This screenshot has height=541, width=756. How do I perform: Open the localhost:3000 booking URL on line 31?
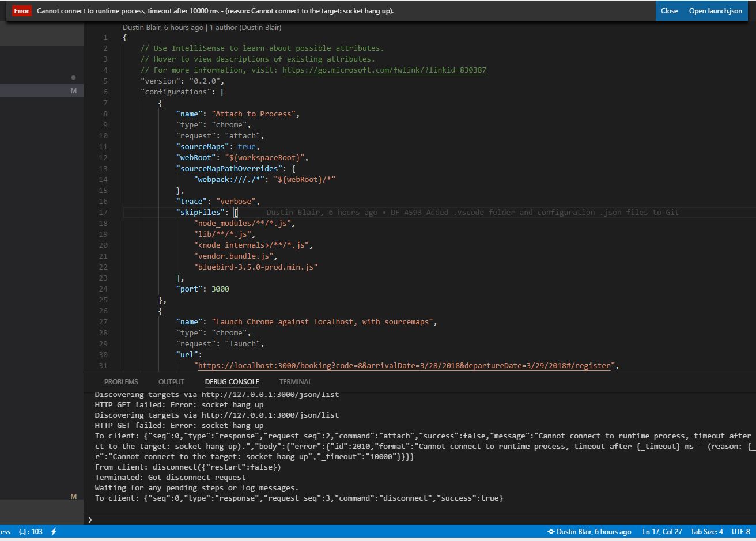[403, 365]
